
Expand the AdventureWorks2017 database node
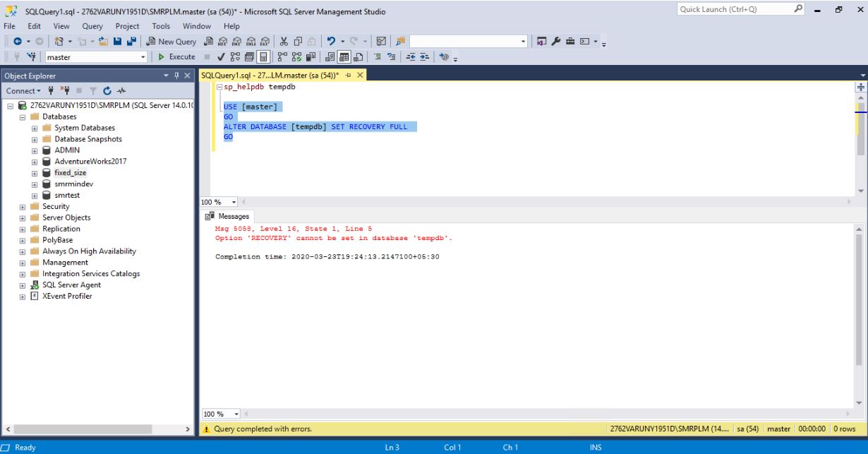tap(35, 161)
